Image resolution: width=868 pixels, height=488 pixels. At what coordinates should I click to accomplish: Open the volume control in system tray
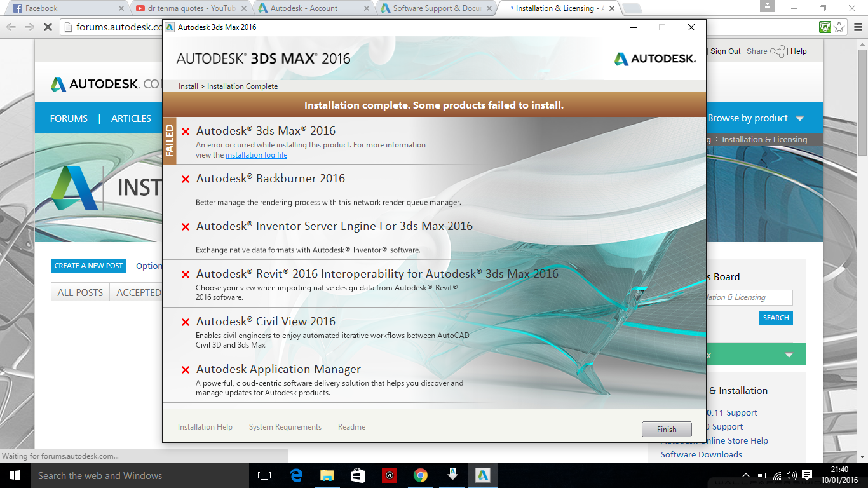(x=791, y=475)
